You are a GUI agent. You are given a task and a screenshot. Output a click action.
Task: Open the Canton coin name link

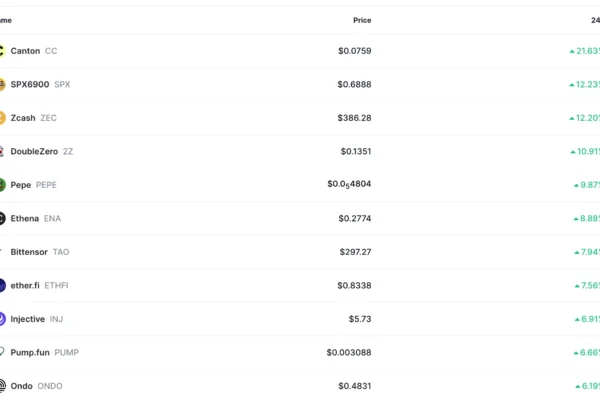click(x=25, y=51)
